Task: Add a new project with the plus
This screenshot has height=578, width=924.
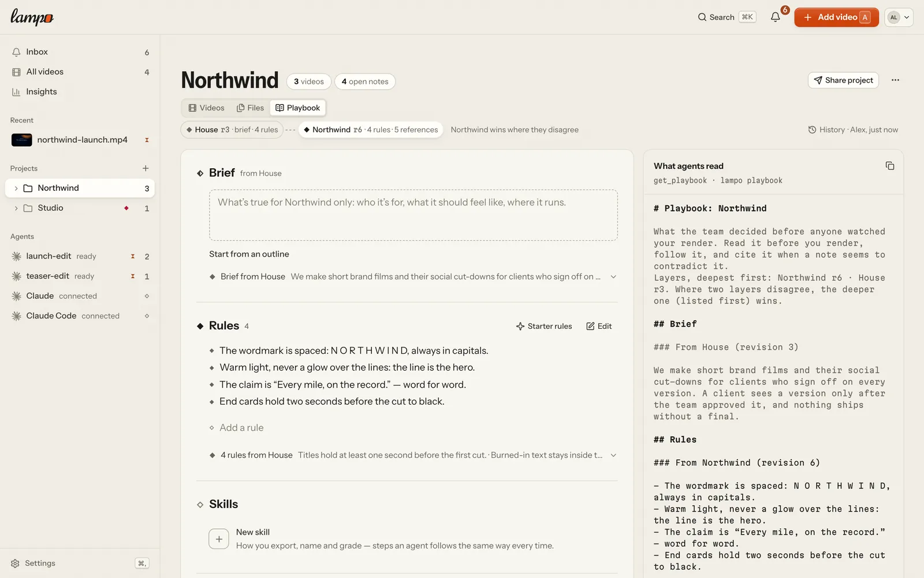Action: pyautogui.click(x=146, y=168)
